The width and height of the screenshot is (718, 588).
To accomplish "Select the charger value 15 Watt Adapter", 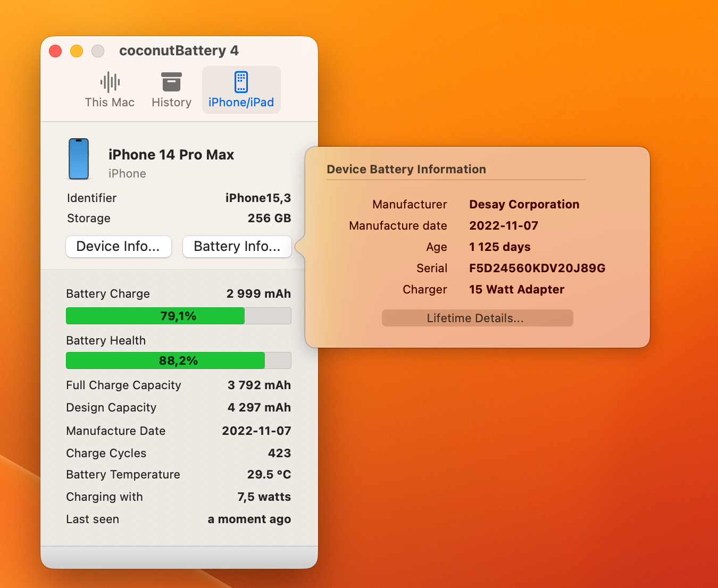I will coord(516,290).
